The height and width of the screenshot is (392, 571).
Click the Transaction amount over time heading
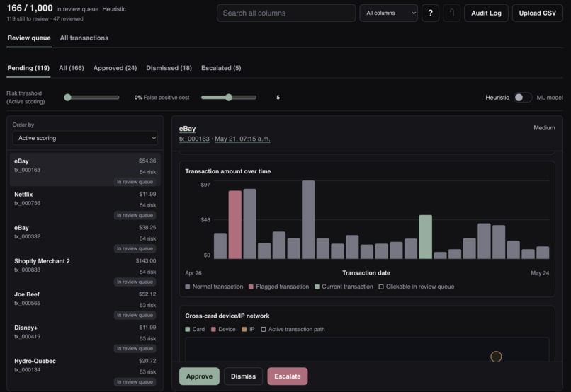pos(228,171)
